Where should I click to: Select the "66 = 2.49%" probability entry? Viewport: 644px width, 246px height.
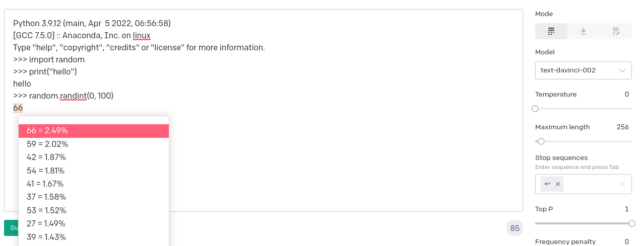click(x=93, y=131)
